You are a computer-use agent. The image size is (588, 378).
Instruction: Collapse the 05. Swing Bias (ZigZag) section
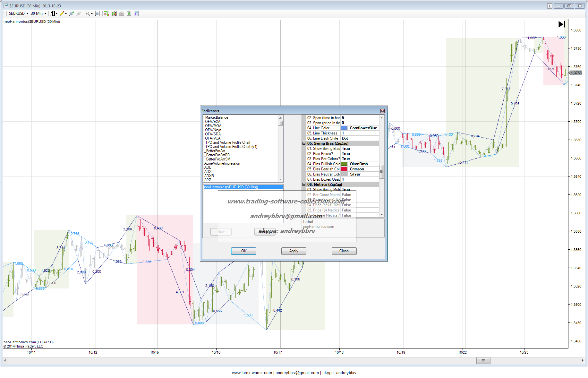coord(304,143)
